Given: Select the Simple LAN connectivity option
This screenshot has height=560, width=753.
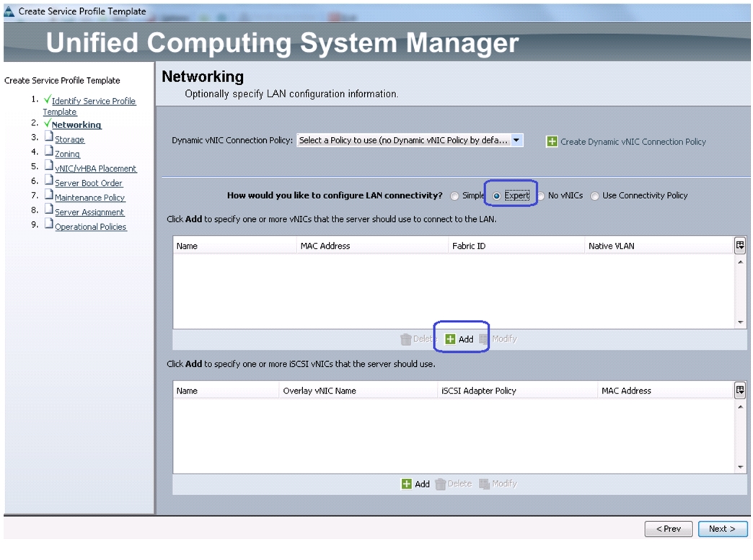Looking at the screenshot, I should pyautogui.click(x=454, y=196).
